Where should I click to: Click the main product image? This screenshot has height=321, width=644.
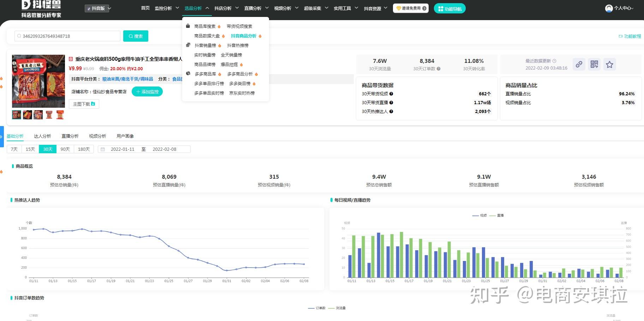(38, 81)
